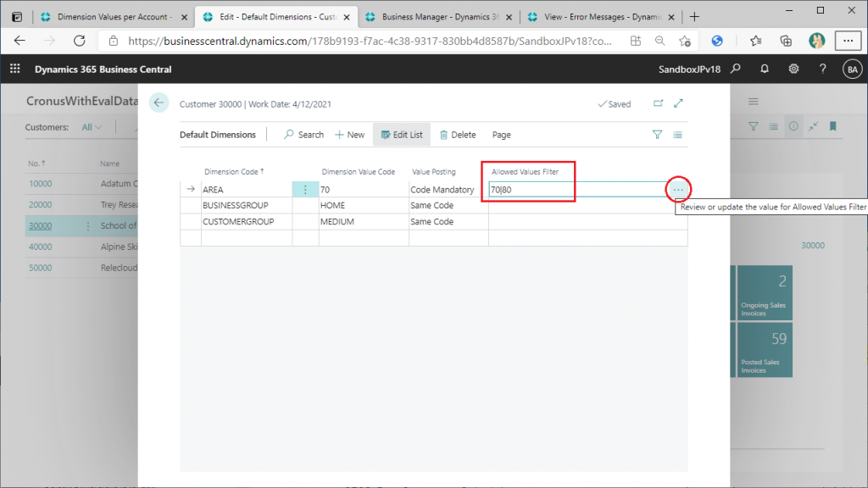
Task: Open the app launcher waffle menu
Action: coord(15,69)
